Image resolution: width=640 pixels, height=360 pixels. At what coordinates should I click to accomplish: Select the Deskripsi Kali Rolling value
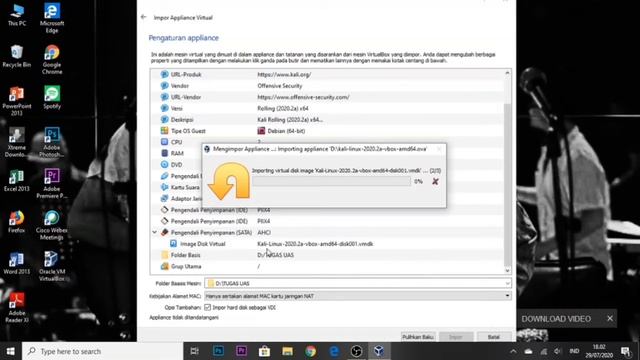click(290, 120)
